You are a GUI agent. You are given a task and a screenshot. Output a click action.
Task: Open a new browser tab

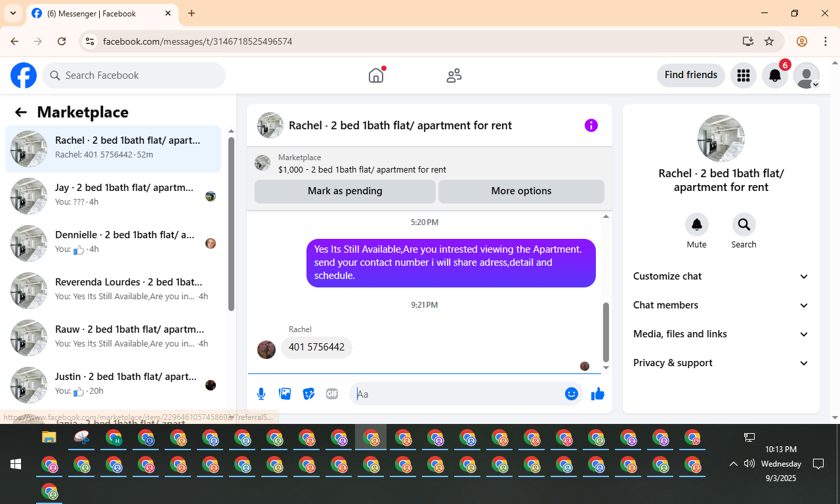(x=192, y=13)
